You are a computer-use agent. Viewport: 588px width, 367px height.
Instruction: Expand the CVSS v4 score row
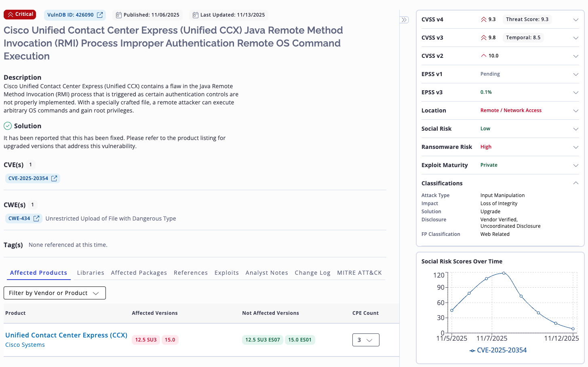575,19
